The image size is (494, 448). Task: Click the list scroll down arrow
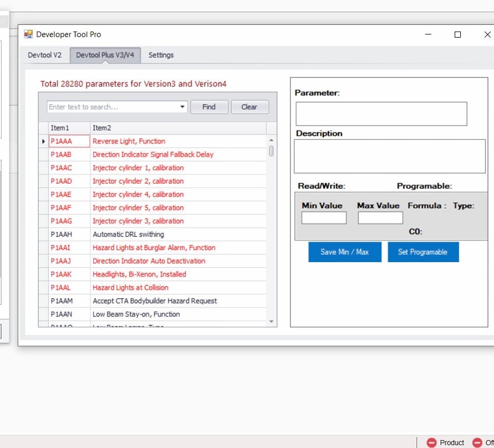click(x=271, y=322)
